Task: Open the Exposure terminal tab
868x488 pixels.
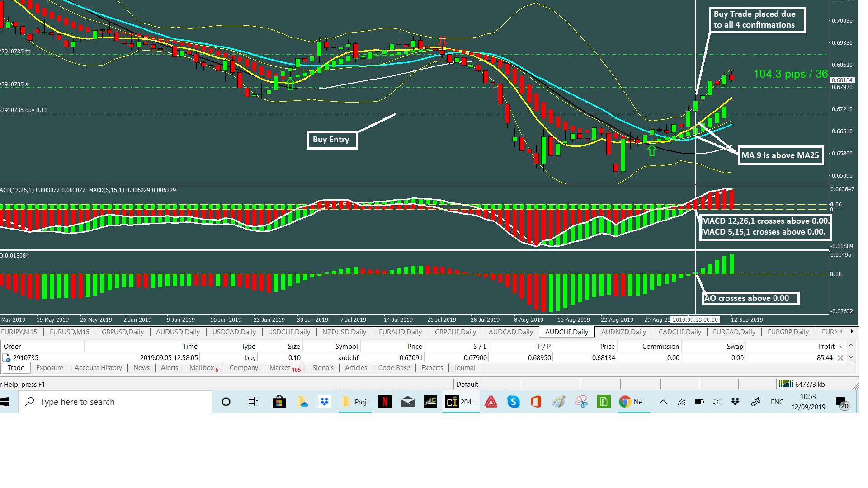Action: point(50,368)
